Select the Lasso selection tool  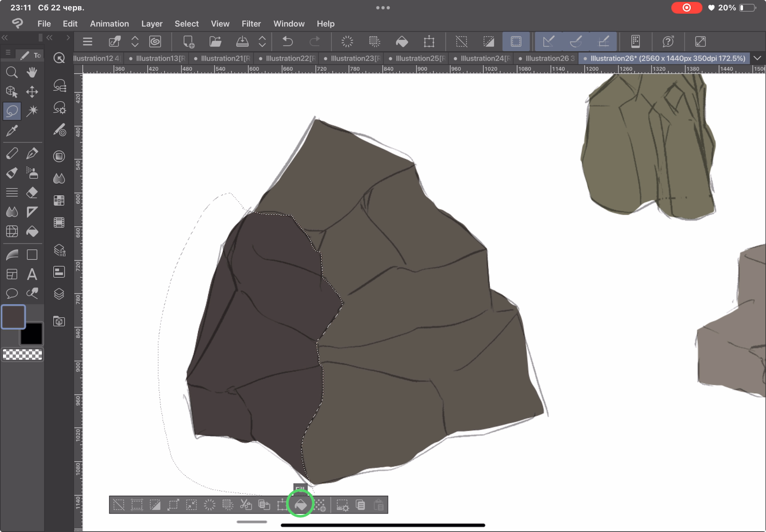pos(12,111)
